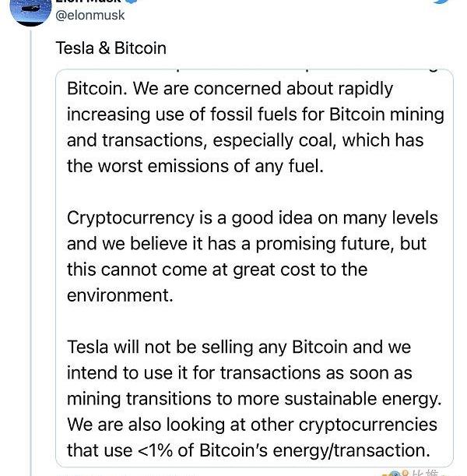Click the 'Cryptocurrency is a good idea' paragraph
The height and width of the screenshot is (476, 467).
252,256
